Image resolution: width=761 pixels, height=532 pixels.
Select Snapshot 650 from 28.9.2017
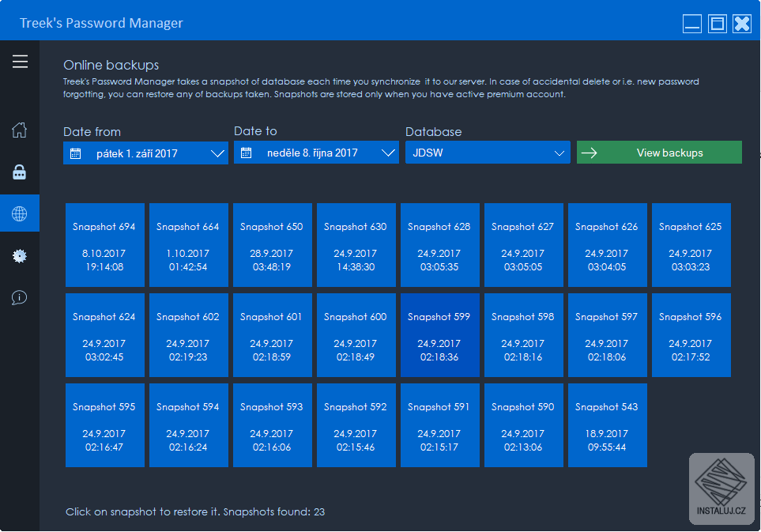273,245
